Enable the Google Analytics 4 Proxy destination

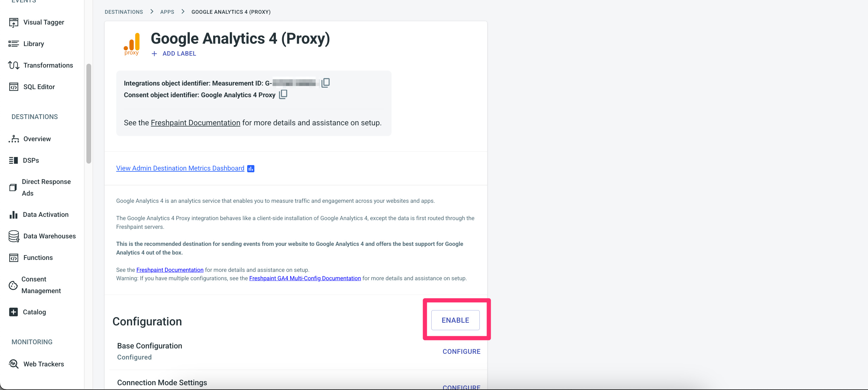[x=455, y=320]
